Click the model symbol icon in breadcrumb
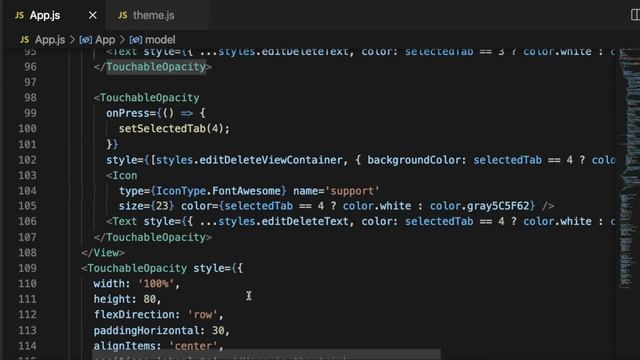This screenshot has height=360, width=640. (136, 40)
